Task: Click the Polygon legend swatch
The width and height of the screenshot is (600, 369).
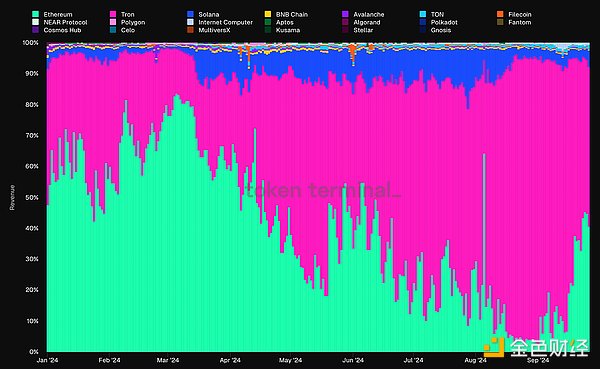Action: [113, 22]
